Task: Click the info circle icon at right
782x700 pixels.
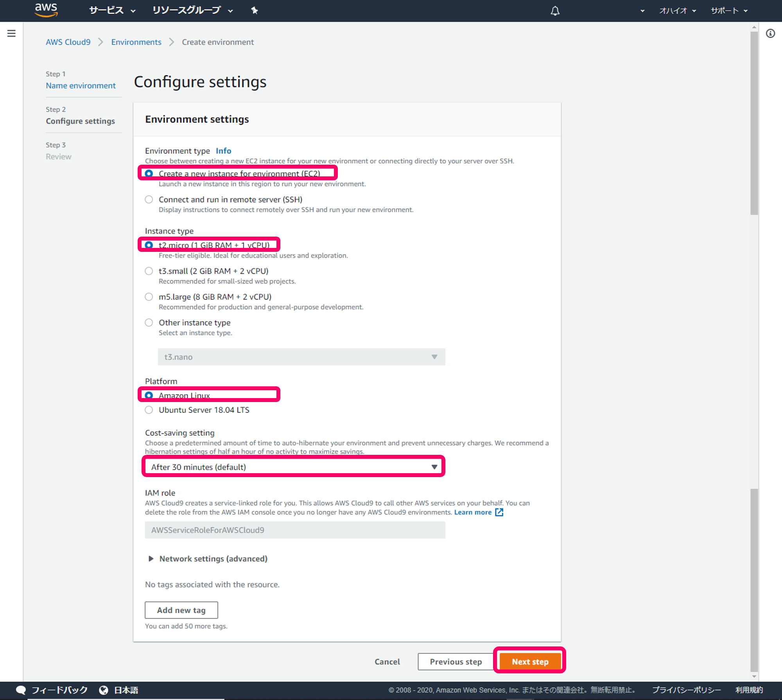Action: coord(770,34)
